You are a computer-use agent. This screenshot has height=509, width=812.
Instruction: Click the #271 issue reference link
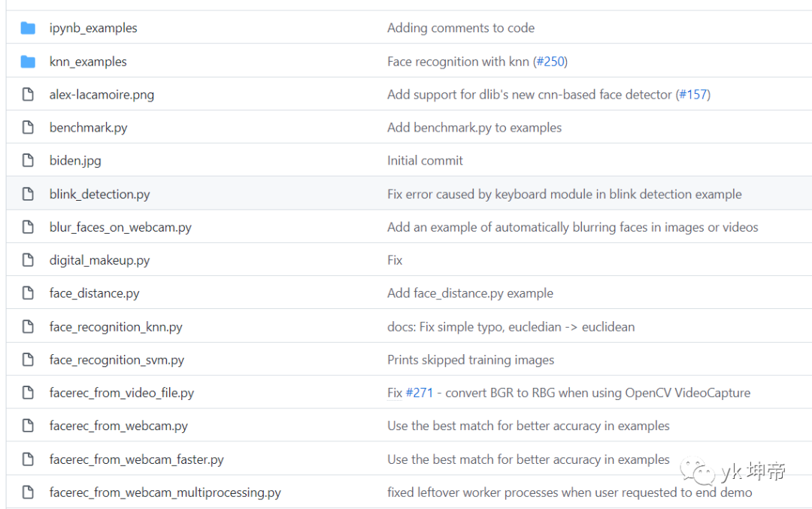(419, 393)
